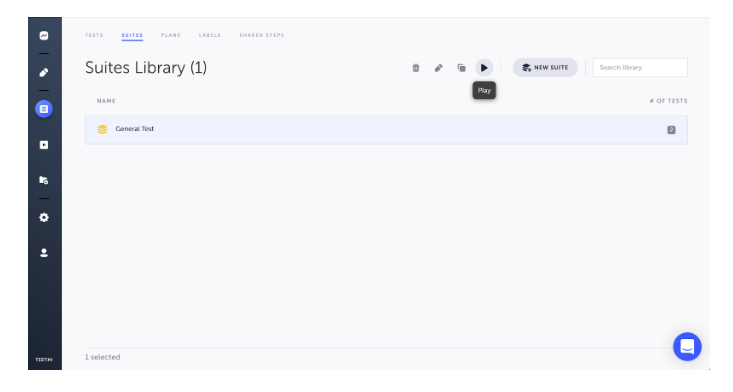Switch to the Plans tab
The width and height of the screenshot is (733, 392).
point(171,35)
